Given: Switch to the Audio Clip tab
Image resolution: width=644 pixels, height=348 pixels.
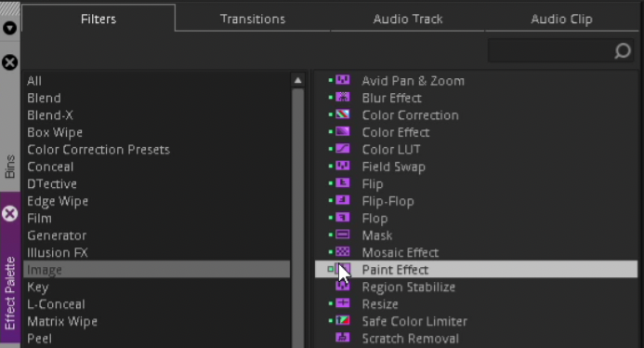Looking at the screenshot, I should click(x=561, y=19).
